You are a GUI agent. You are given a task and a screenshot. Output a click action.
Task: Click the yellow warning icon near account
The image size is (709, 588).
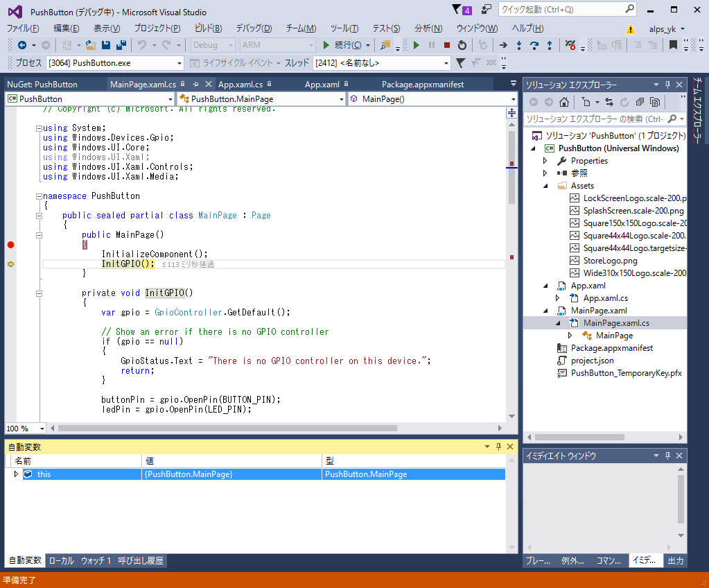[x=630, y=29]
